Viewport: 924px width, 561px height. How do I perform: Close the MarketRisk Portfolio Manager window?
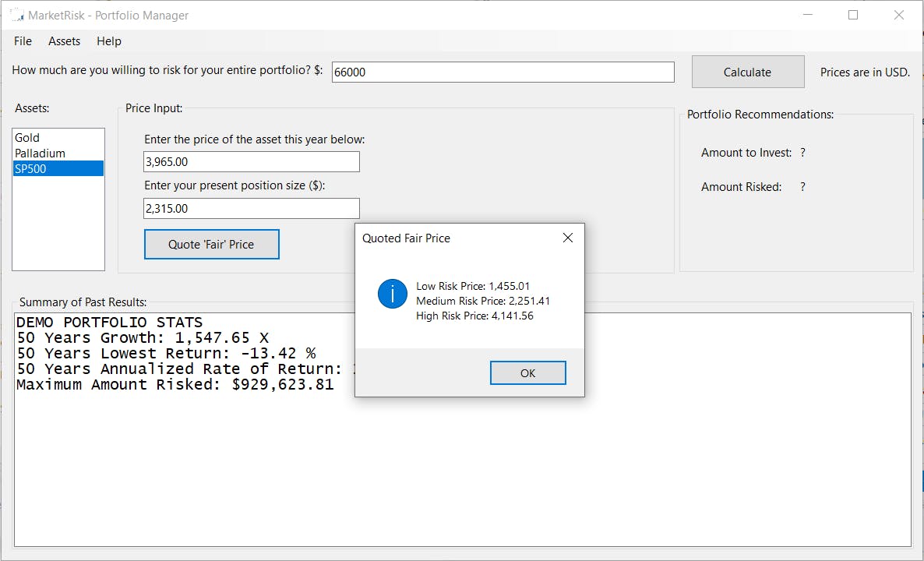pyautogui.click(x=898, y=16)
